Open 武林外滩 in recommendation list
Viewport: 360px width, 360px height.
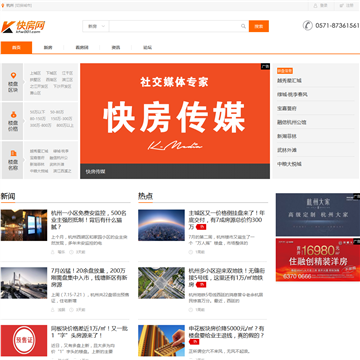click(x=287, y=150)
